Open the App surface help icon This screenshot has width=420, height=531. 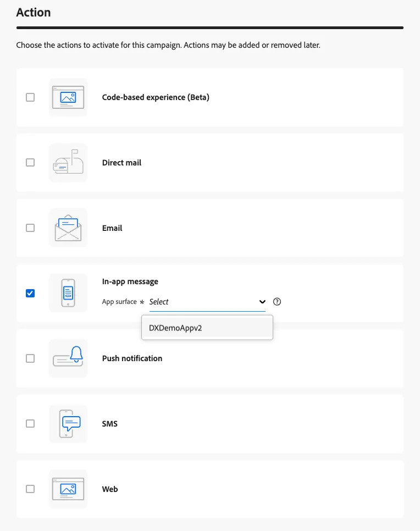[277, 302]
